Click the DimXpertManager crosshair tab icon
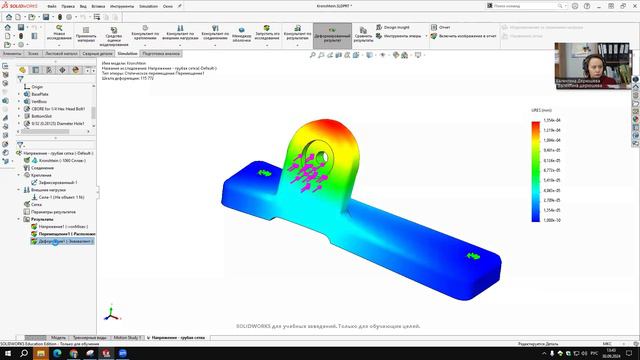Screen dimensions: 640x360 pos(62,70)
